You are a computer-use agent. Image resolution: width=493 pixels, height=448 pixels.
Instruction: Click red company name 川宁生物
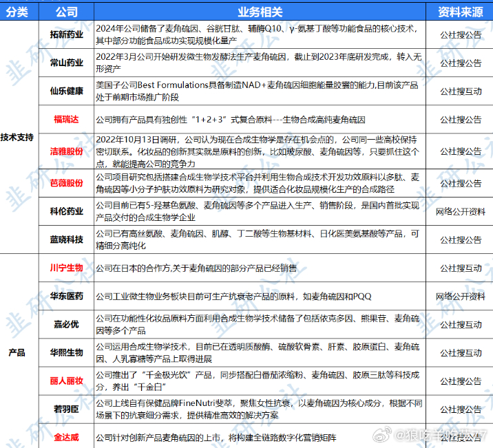66,268
